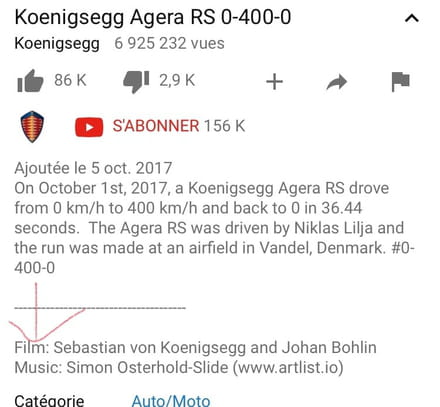Like the video with thumbs-up icon
Viewport: 440px width, 407px height.
(30, 81)
